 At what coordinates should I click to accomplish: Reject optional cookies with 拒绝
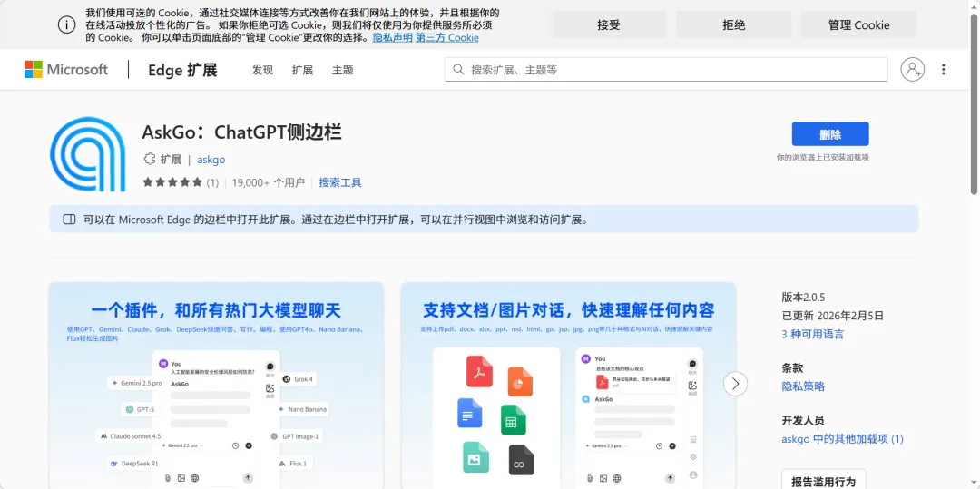click(734, 25)
